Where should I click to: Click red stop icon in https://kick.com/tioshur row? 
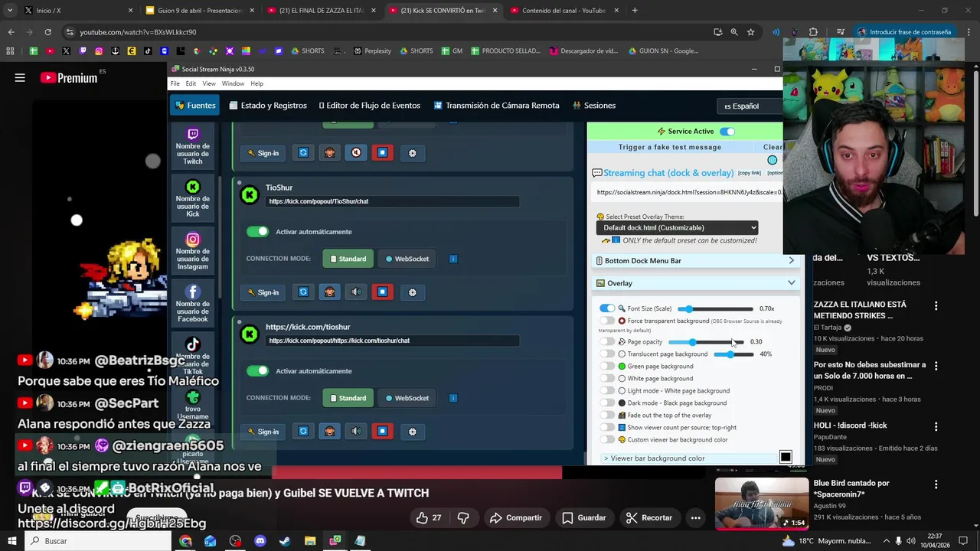(382, 431)
